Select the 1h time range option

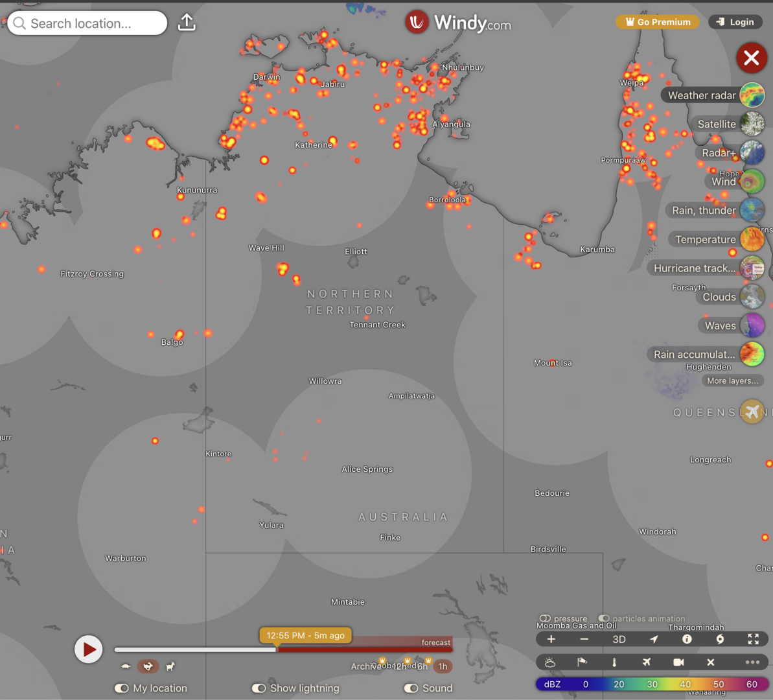pos(443,666)
